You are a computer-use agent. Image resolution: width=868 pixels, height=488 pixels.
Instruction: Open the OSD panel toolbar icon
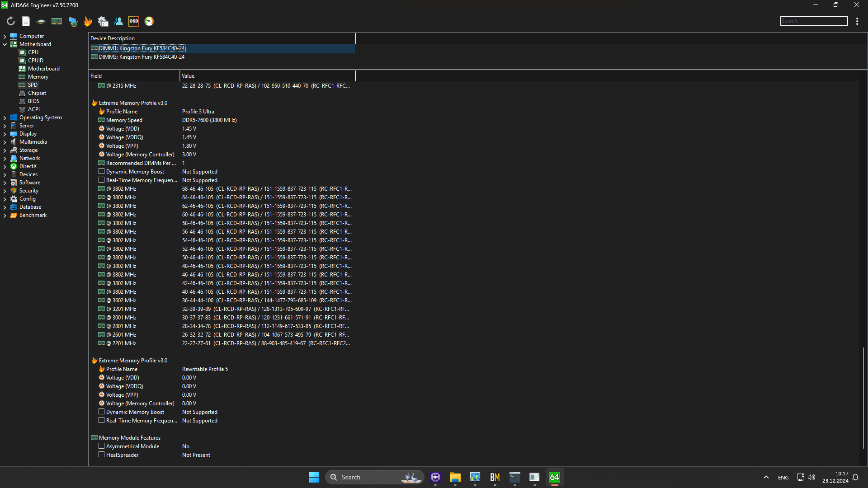point(134,21)
